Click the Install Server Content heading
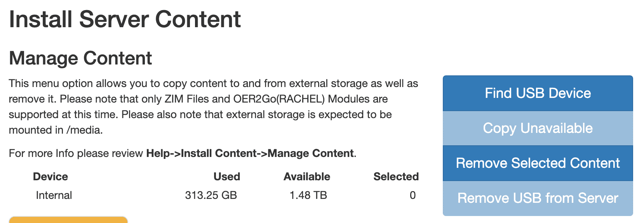Image resolution: width=644 pixels, height=223 pixels. tap(125, 19)
